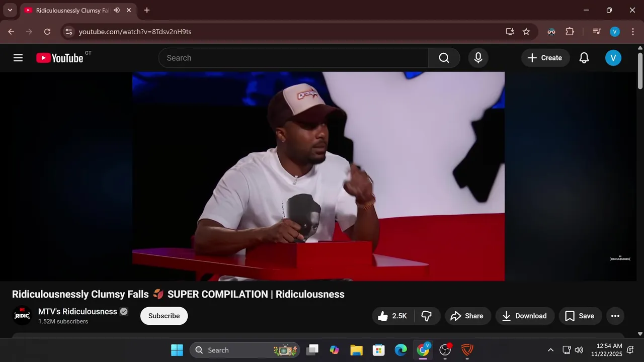Open Windows Start menu

(x=177, y=350)
